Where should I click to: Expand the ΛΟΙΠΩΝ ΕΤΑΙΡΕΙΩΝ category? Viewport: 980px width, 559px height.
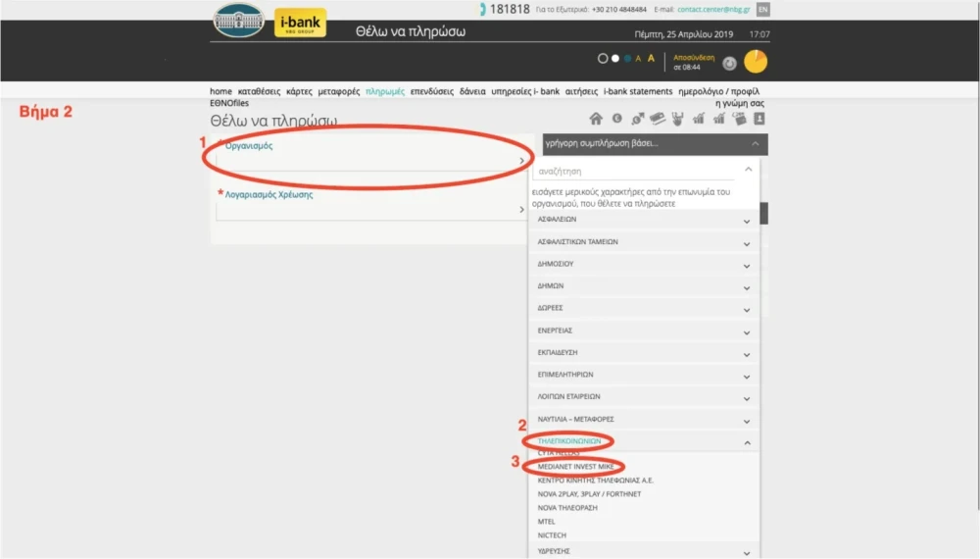pyautogui.click(x=644, y=396)
